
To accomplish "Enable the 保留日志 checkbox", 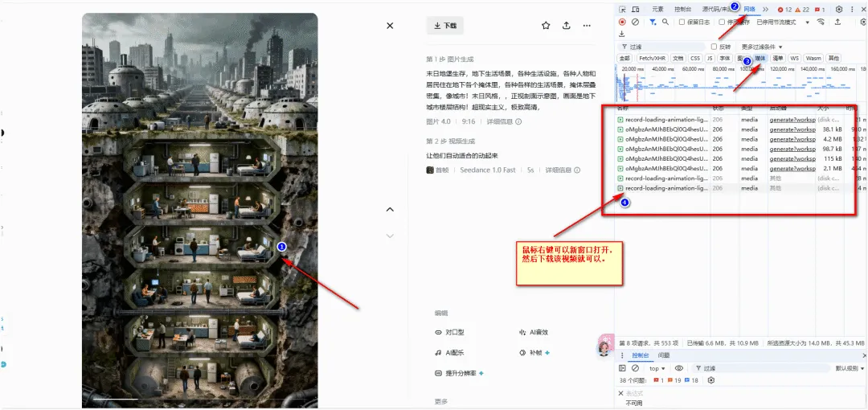I will [x=682, y=23].
